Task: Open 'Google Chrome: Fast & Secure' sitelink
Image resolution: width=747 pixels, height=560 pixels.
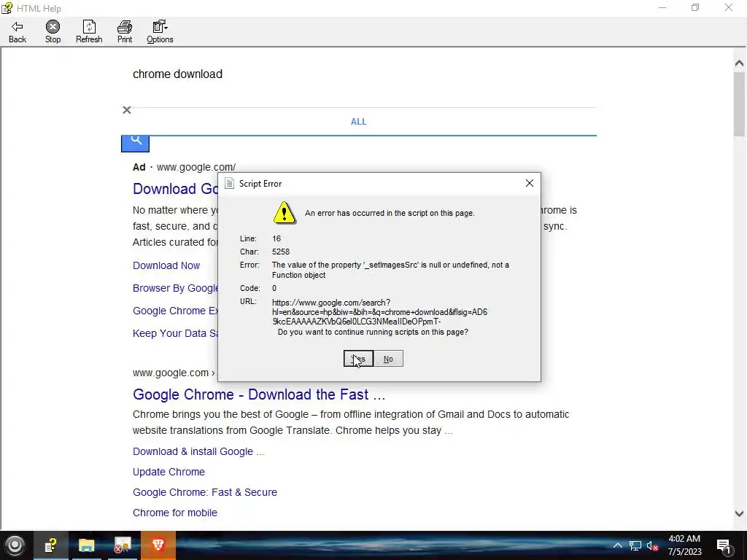Action: [205, 492]
